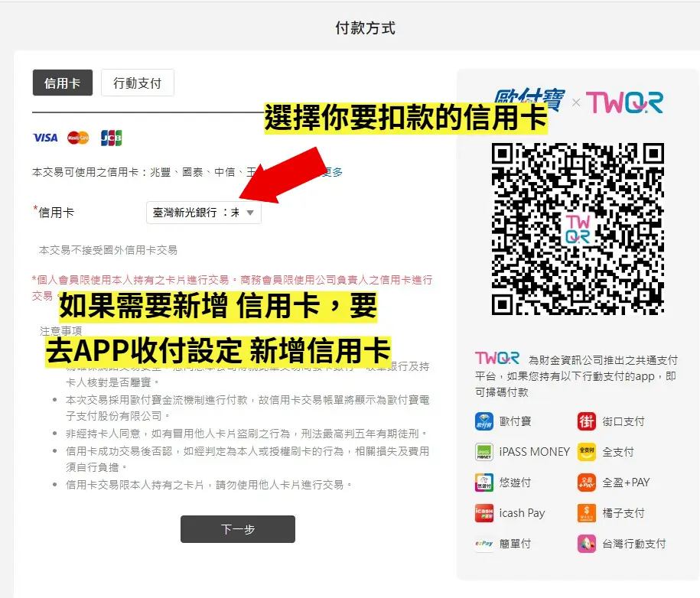Click the 全盈+PAY app icon
This screenshot has width=700, height=598.
point(587,483)
